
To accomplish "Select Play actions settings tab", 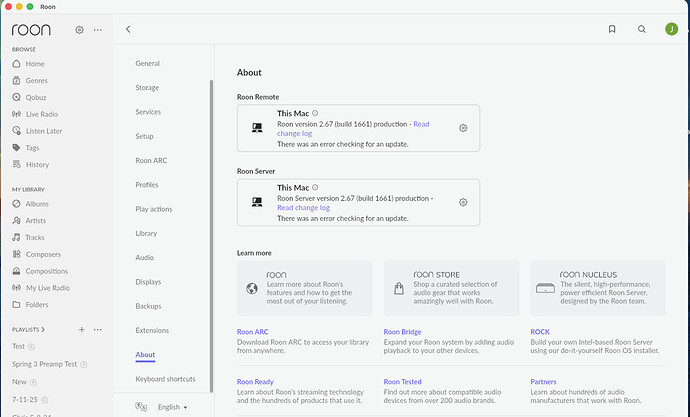I will (154, 209).
